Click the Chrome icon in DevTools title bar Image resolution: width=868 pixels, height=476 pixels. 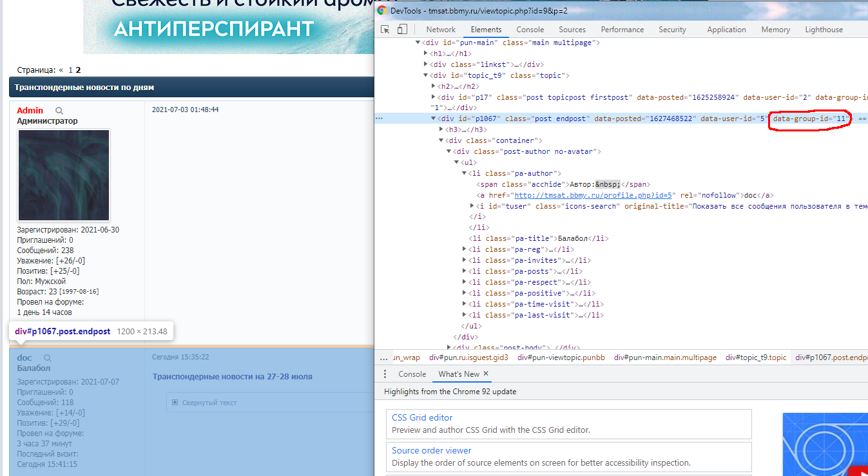[x=382, y=10]
